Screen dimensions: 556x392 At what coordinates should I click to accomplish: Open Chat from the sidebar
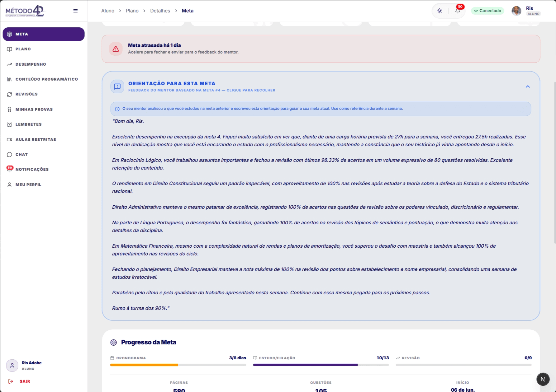click(x=44, y=155)
